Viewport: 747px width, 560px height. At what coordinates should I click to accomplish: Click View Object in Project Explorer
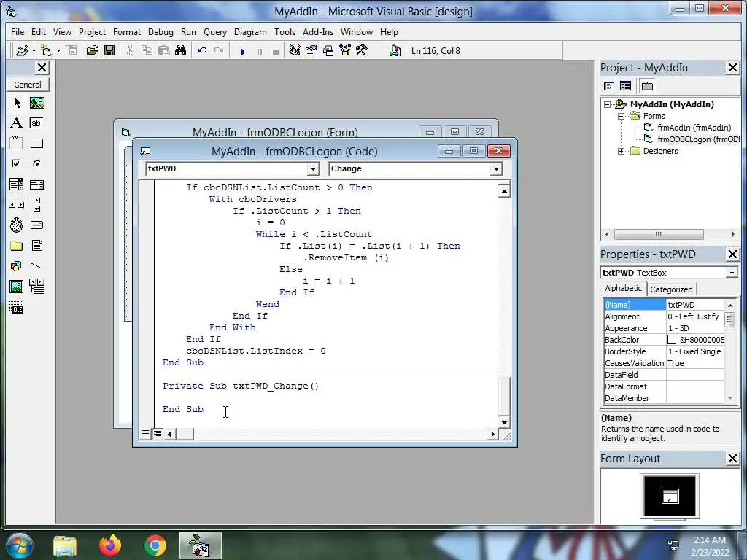click(625, 86)
